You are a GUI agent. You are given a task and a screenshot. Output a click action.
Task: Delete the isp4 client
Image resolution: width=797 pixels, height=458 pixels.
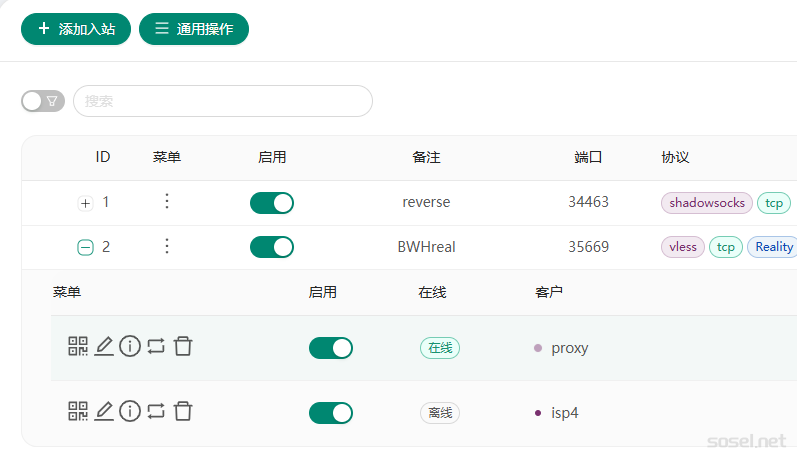click(183, 411)
